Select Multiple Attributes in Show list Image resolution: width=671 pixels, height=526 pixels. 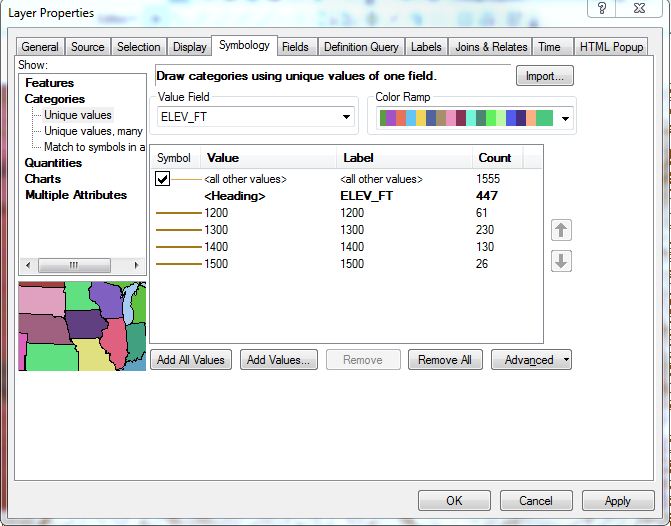coord(76,195)
